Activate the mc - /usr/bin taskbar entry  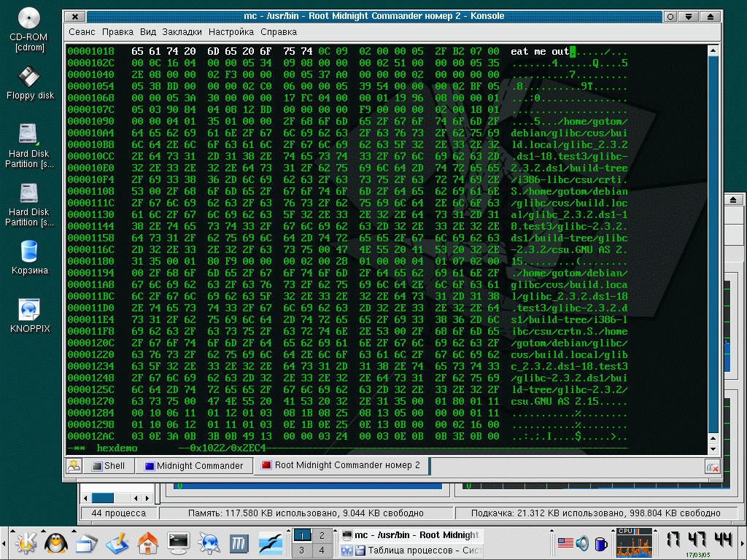[413, 535]
